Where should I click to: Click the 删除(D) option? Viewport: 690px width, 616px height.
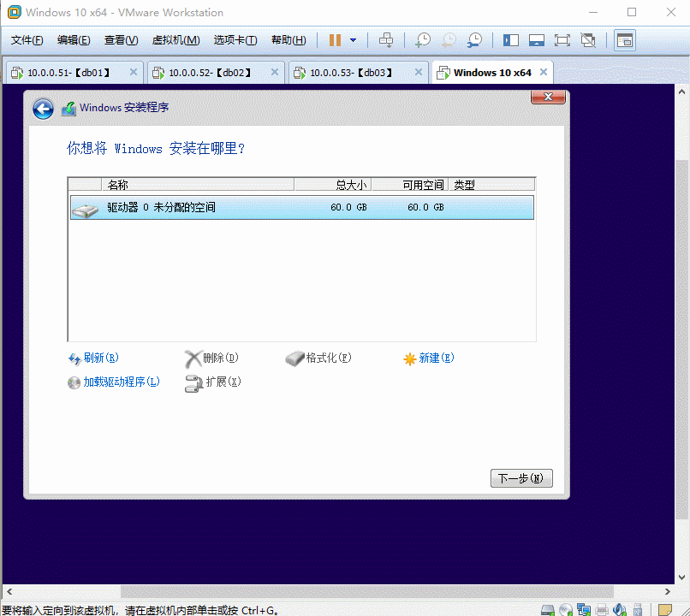click(x=211, y=358)
